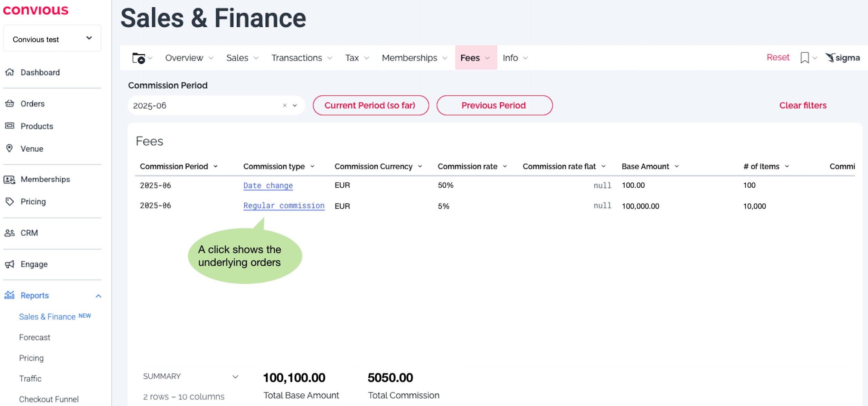Viewport: 868px width, 406px height.
Task: Click the Products ticket icon
Action: (10, 126)
